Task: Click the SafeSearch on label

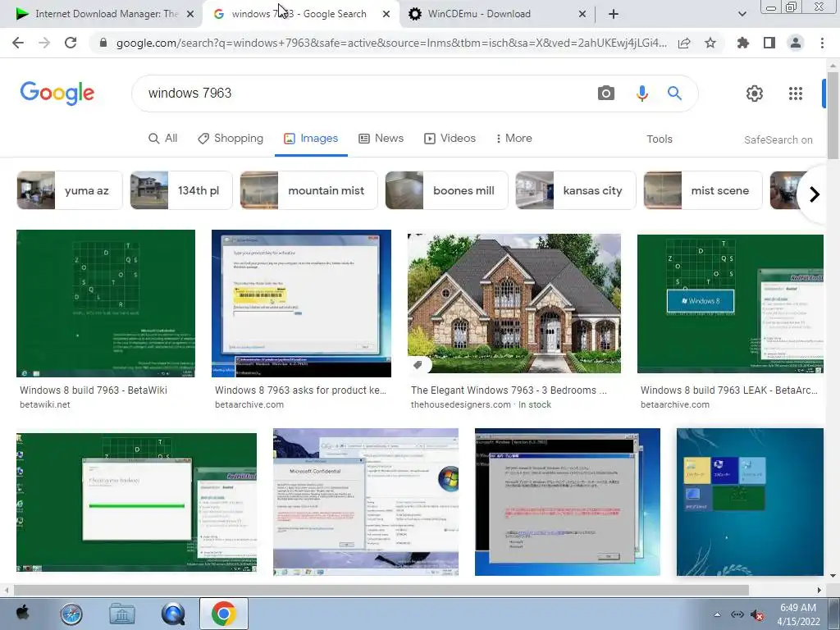Action: [x=778, y=139]
